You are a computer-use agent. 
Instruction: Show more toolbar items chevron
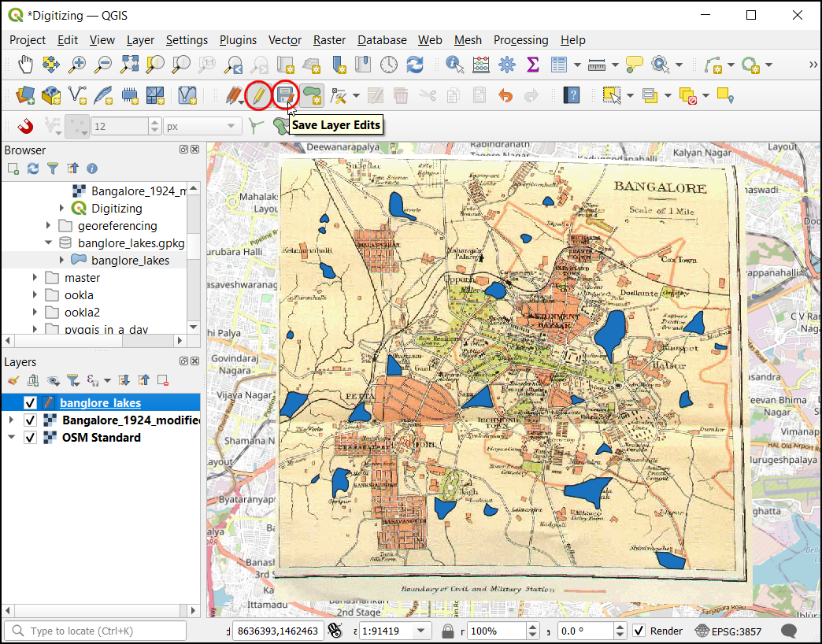pyautogui.click(x=813, y=65)
